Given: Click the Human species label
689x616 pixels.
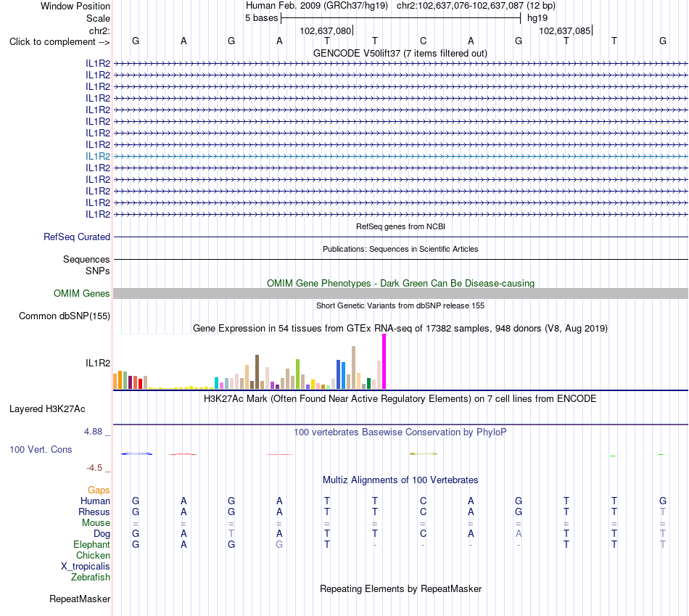Looking at the screenshot, I should (x=95, y=501).
